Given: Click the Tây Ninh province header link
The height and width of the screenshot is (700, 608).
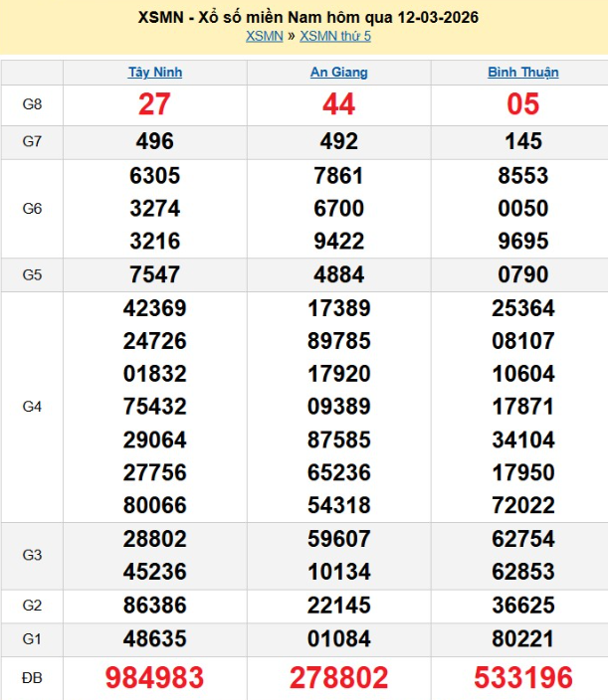Looking at the screenshot, I should [x=155, y=72].
